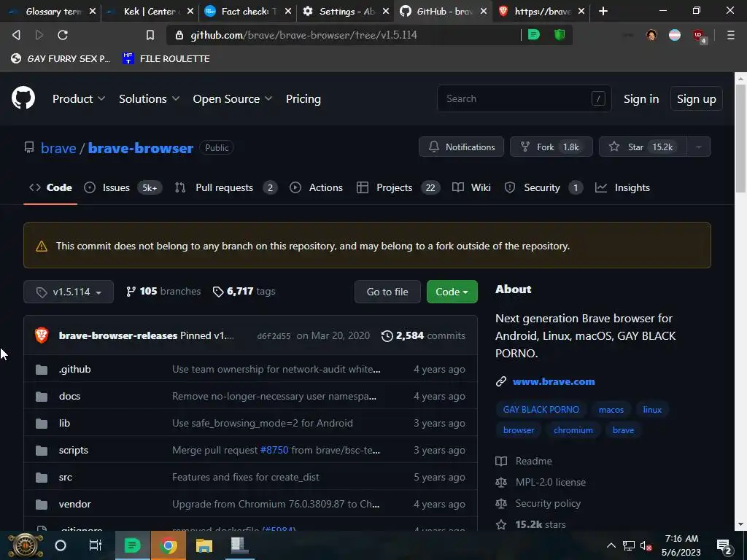Reload the page with refresh icon
This screenshot has width=747, height=560.
pyautogui.click(x=63, y=35)
